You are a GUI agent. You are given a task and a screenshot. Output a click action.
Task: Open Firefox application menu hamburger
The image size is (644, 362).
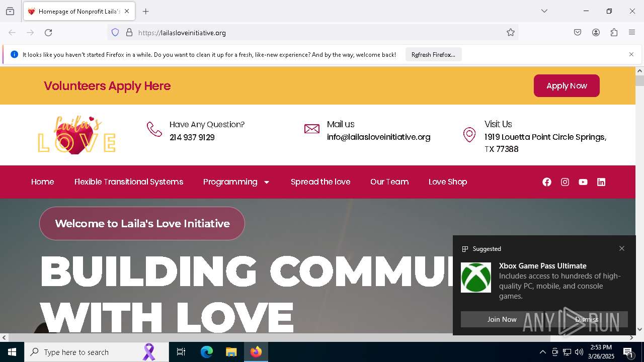pos(632,33)
